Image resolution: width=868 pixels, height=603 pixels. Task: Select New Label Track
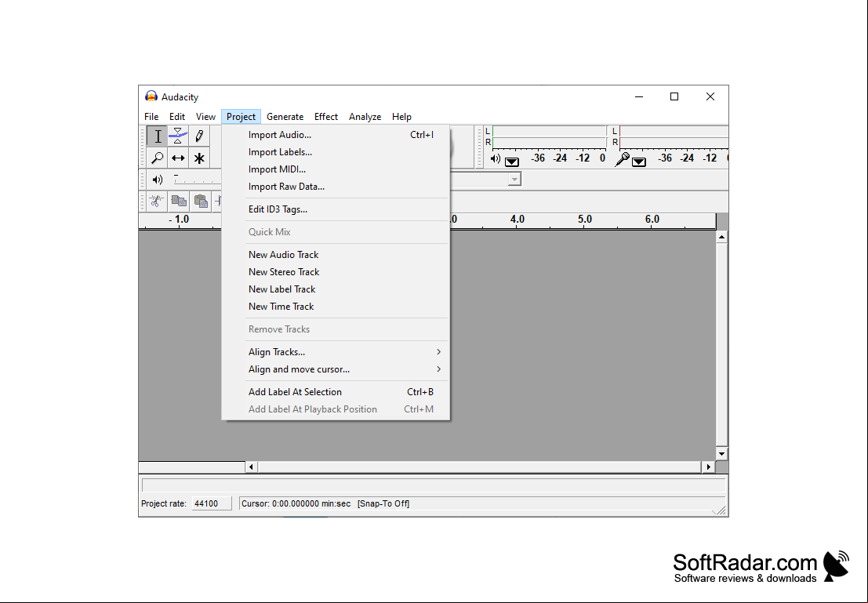click(x=336, y=289)
